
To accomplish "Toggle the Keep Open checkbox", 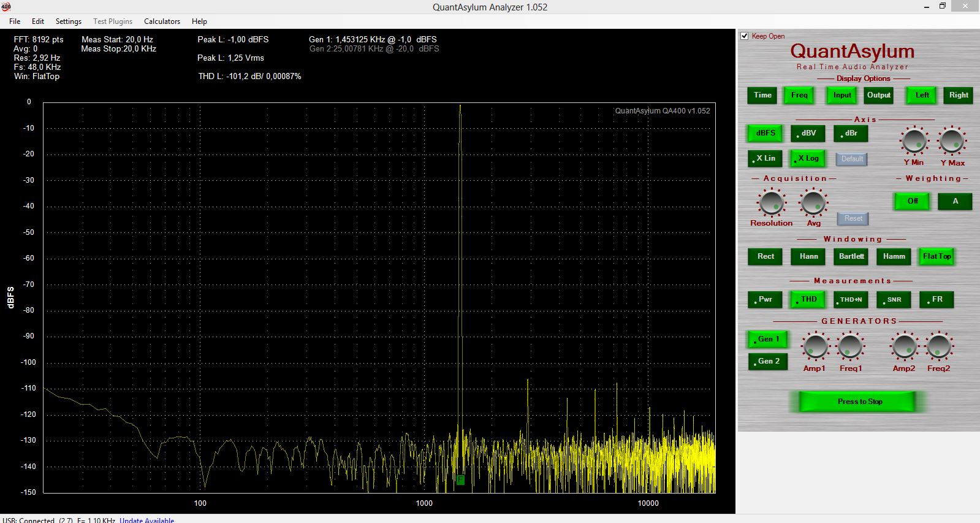I will click(x=745, y=36).
